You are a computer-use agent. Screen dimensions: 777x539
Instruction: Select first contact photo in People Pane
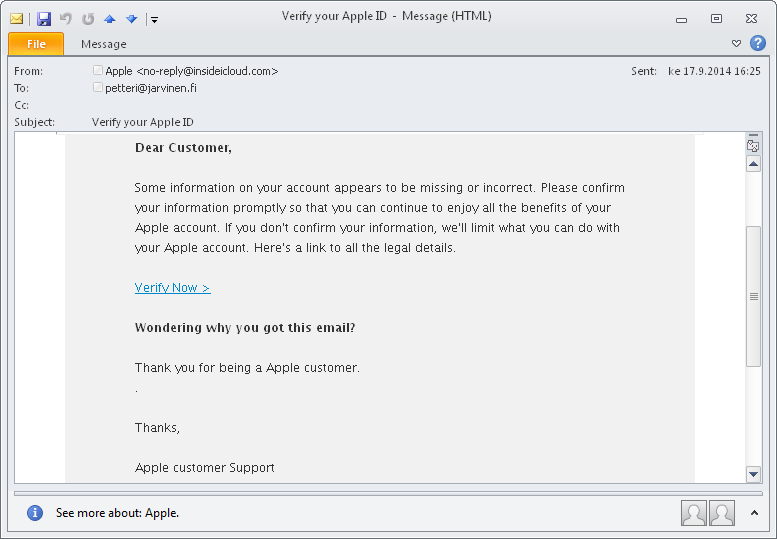click(x=694, y=513)
